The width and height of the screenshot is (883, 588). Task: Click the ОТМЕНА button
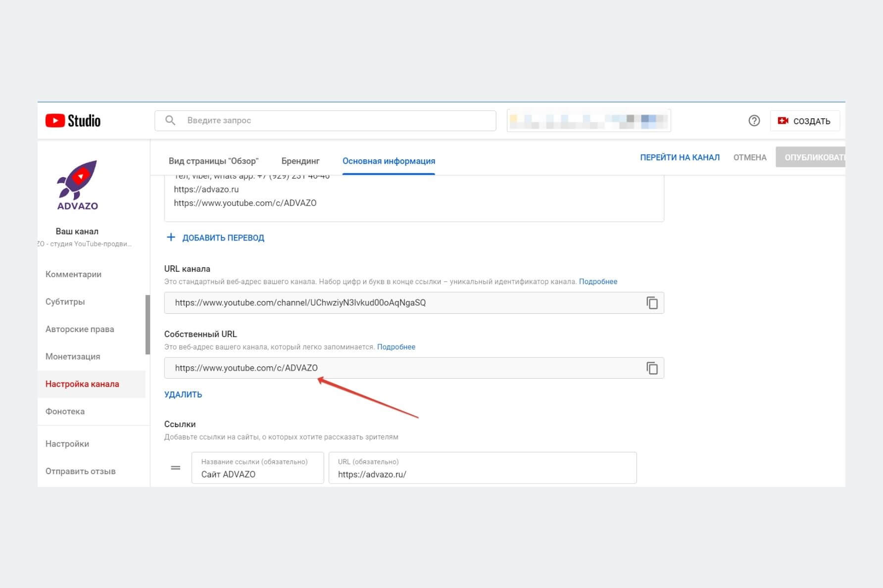(x=750, y=157)
